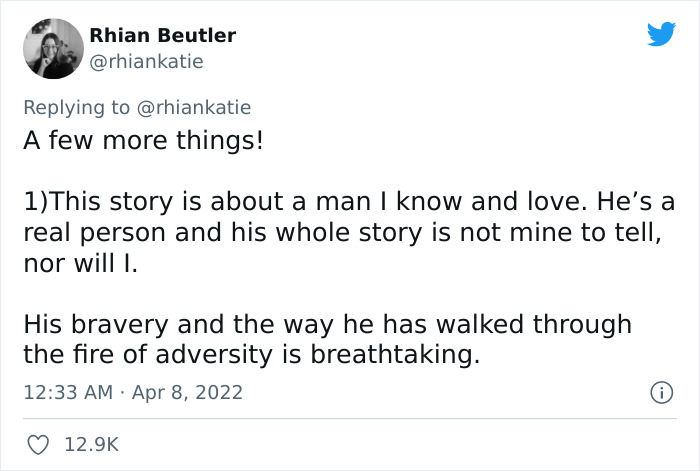700x471 pixels.
Task: Click the "A few more things!" line
Action: click(143, 139)
